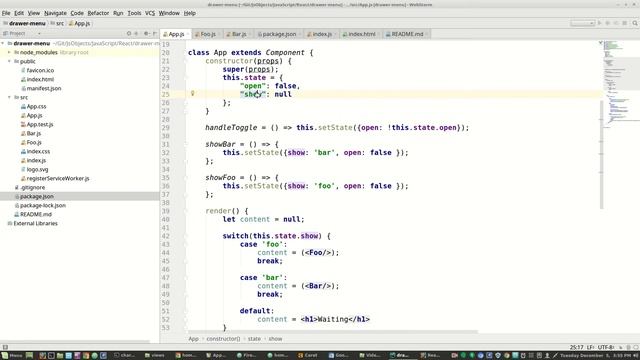The height and width of the screenshot is (360, 640).
Task: Switch to the index.html editor tab
Action: pyautogui.click(x=361, y=34)
